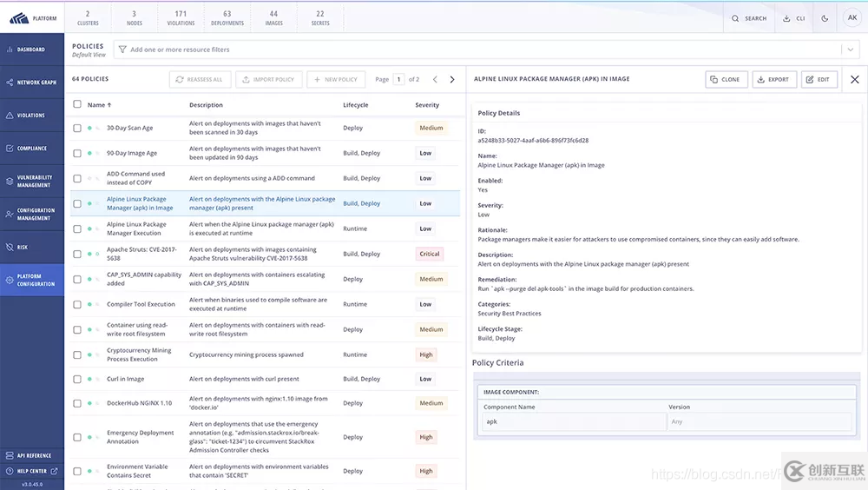Click the page number input field

(399, 79)
